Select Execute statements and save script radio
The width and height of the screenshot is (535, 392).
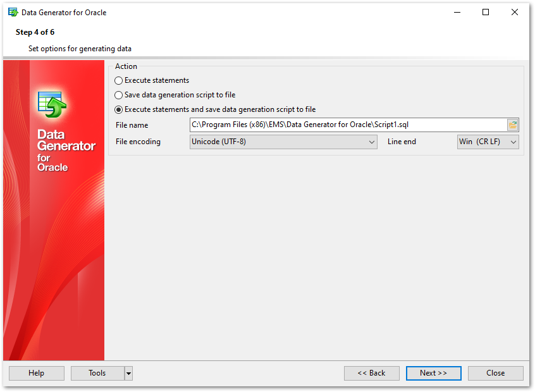click(x=119, y=110)
